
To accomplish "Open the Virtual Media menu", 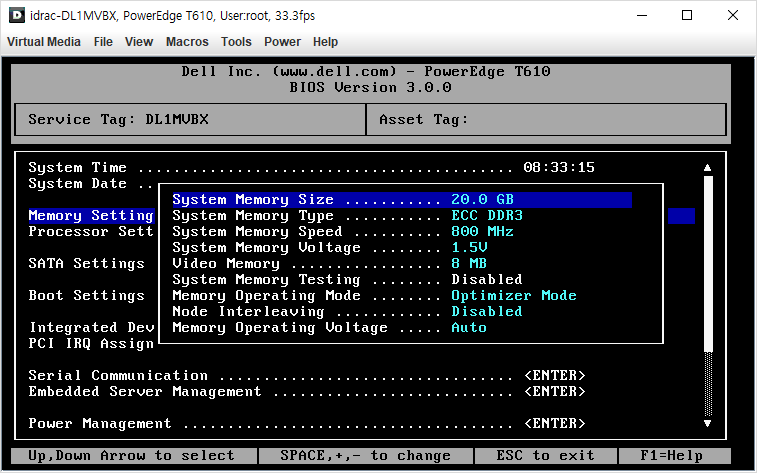I will click(43, 42).
